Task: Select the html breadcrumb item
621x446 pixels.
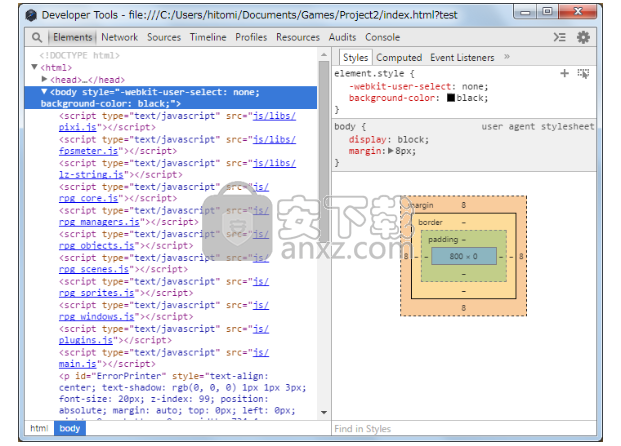Action: coord(39,429)
